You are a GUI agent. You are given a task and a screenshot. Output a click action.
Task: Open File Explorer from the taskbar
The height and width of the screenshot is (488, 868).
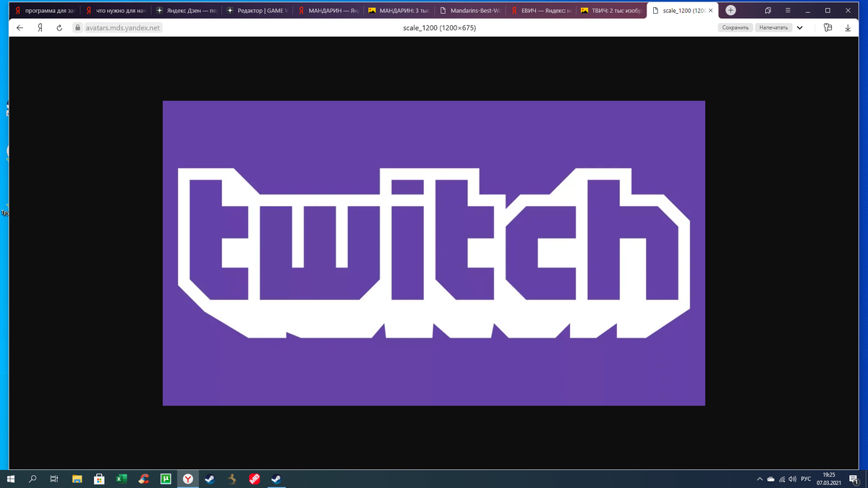point(77,479)
